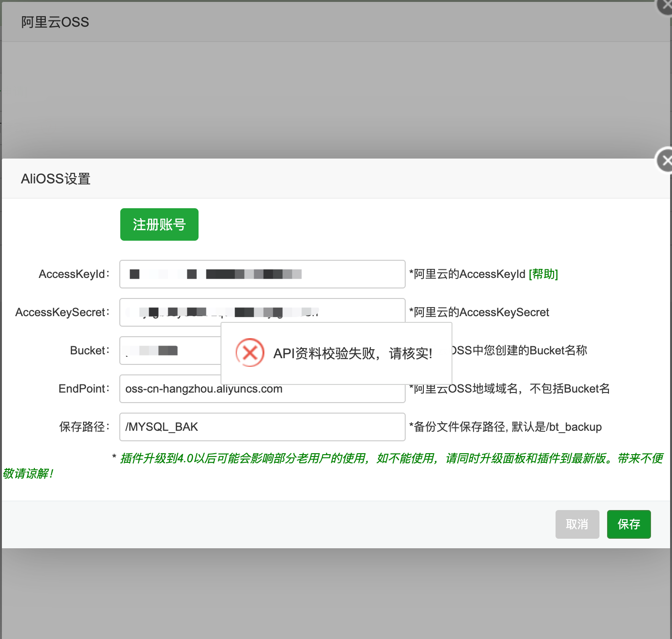Click the green 保存 button
Viewport: 672px width, 639px height.
click(629, 524)
